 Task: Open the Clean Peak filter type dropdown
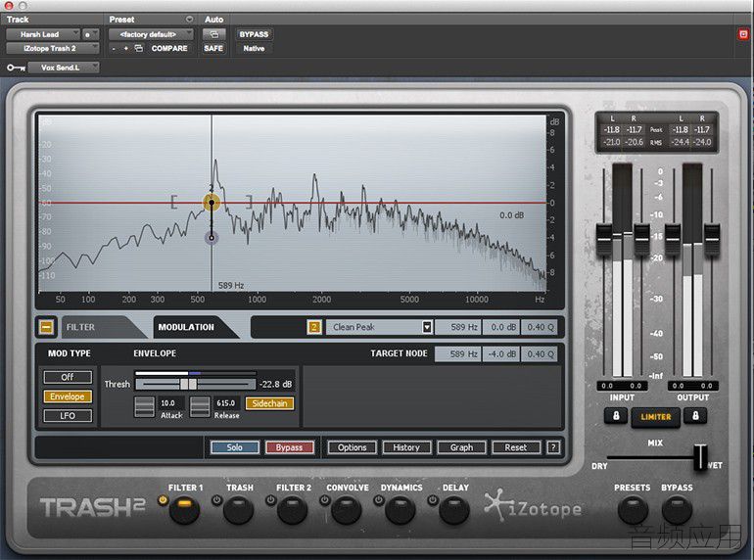379,327
